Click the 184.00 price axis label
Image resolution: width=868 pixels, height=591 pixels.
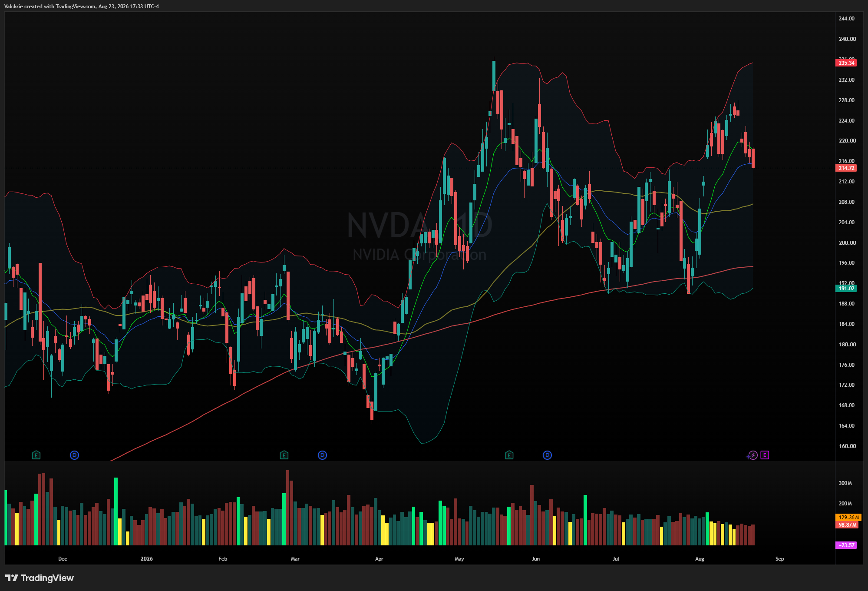coord(846,324)
